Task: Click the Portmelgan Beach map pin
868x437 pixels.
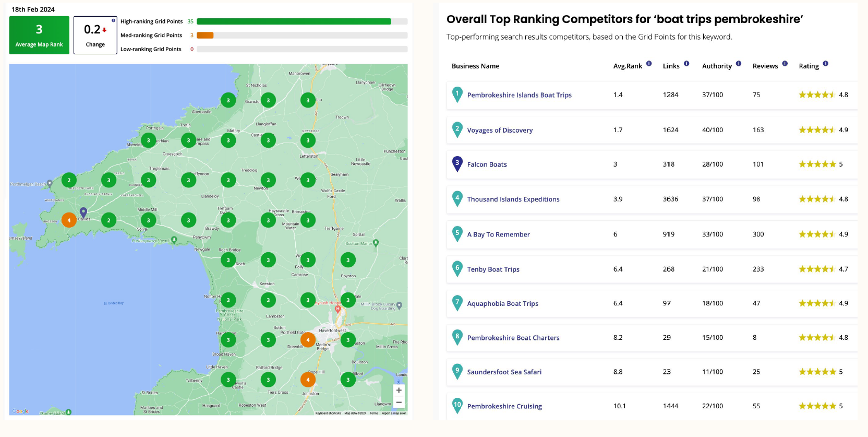Action: 50,184
